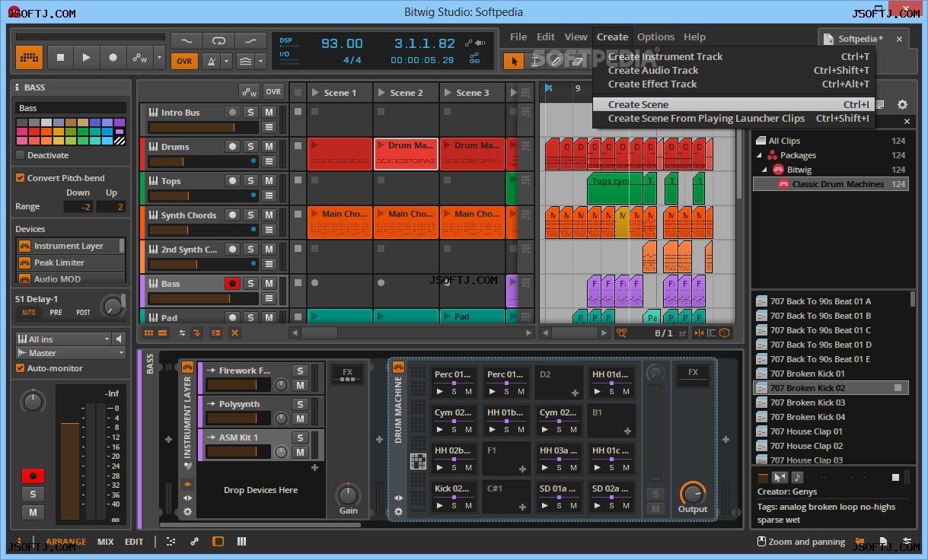Viewport: 928px width, 560px height.
Task: Click the Drum Machine Output knob
Action: pyautogui.click(x=693, y=492)
